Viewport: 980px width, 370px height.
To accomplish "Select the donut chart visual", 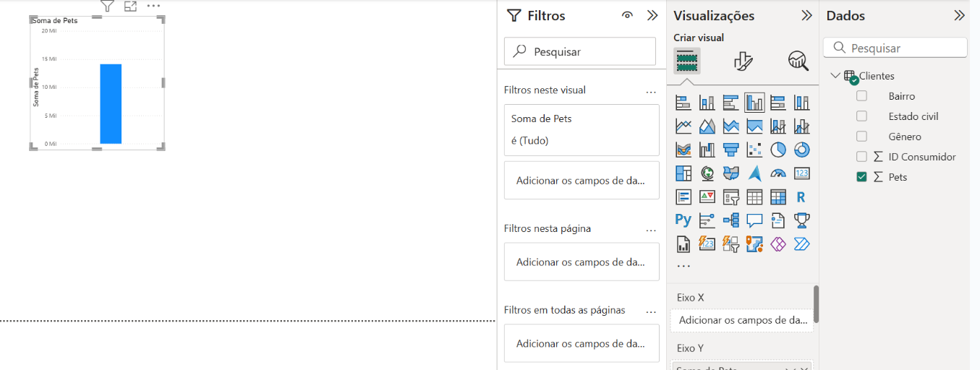I will (x=801, y=150).
